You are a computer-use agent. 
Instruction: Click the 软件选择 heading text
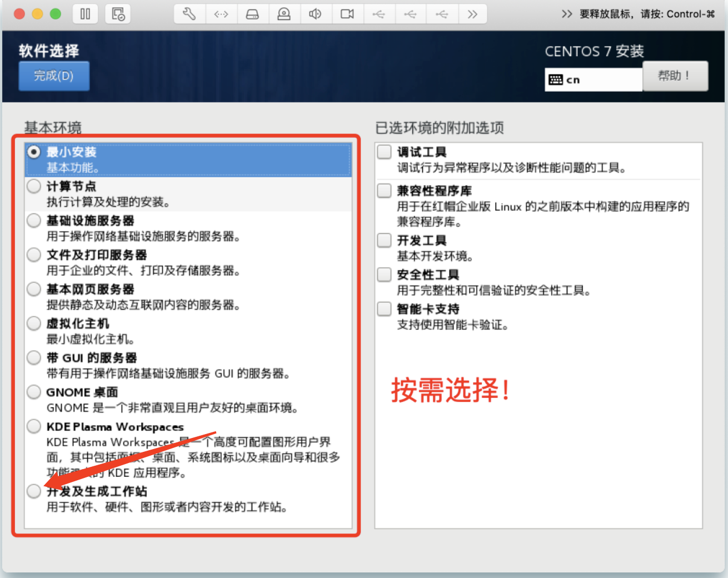pyautogui.click(x=49, y=51)
